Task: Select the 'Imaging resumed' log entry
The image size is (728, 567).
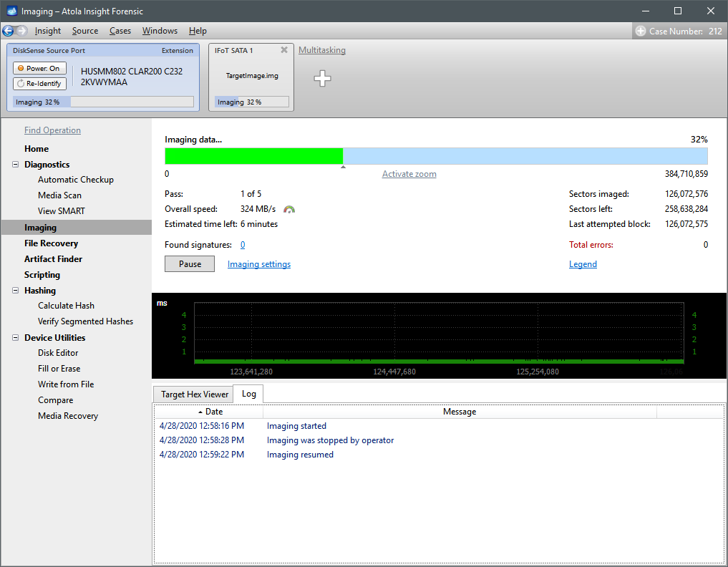Action: click(x=300, y=455)
